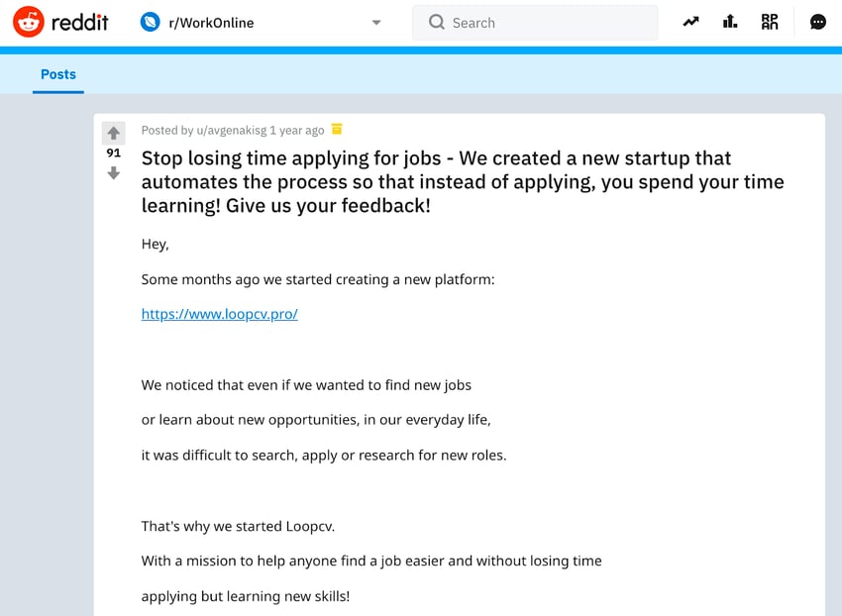This screenshot has height=616, width=842.
Task: Select the Posts tab
Action: click(x=58, y=74)
